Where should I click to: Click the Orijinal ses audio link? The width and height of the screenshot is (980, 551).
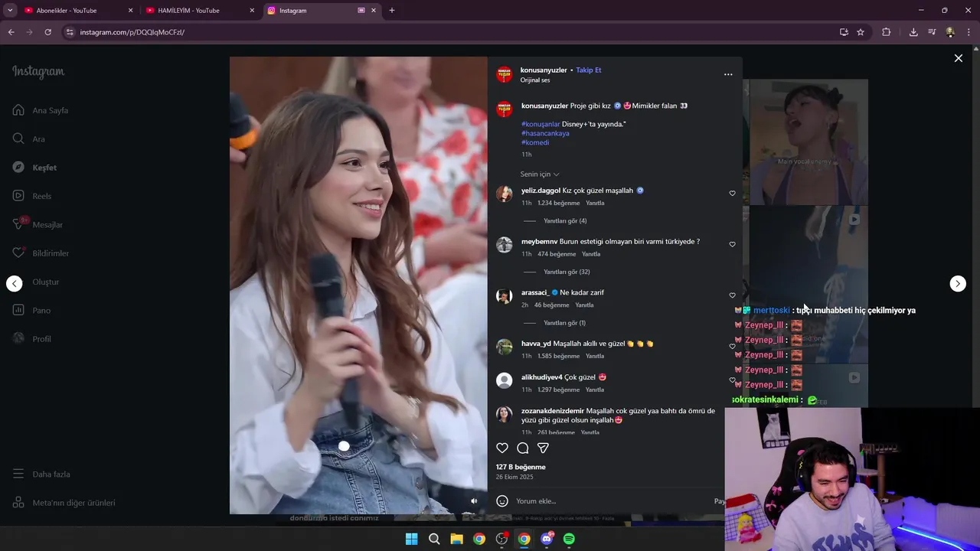pyautogui.click(x=535, y=80)
